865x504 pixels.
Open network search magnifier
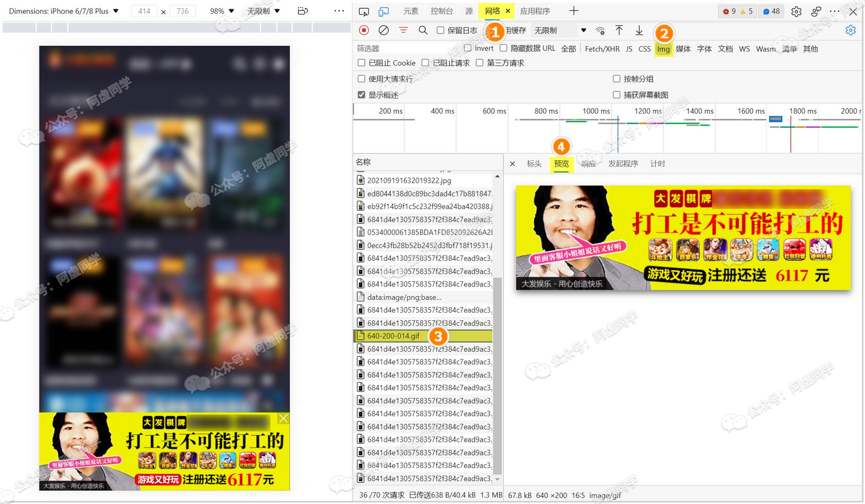pyautogui.click(x=423, y=30)
